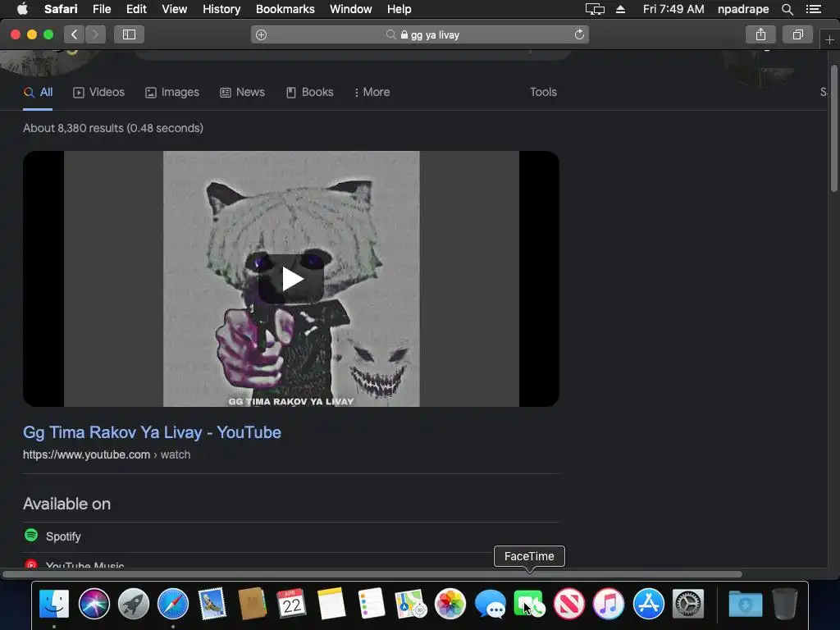
Task: Go forward to next page
Action: pyautogui.click(x=95, y=34)
